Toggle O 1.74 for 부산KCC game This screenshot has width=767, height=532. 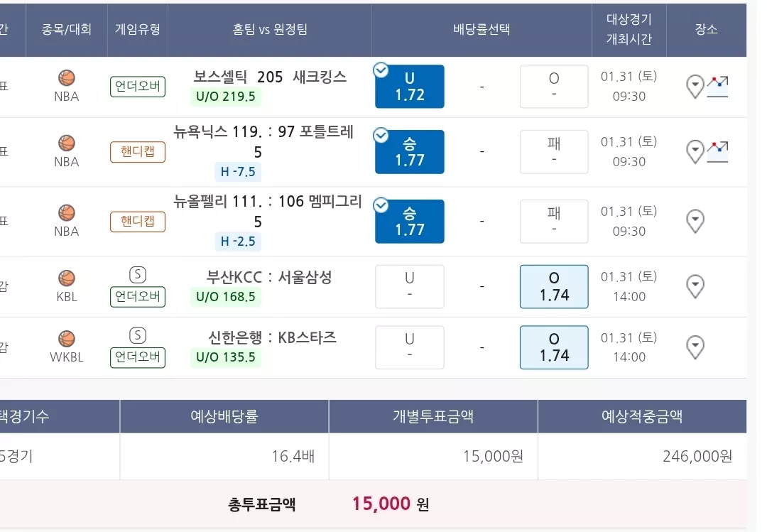554,286
